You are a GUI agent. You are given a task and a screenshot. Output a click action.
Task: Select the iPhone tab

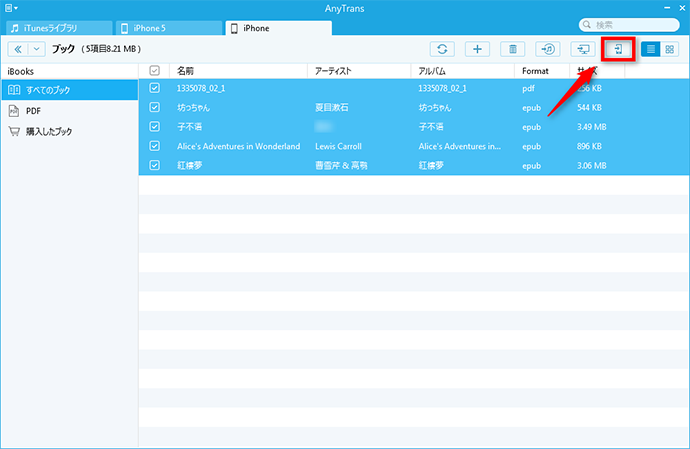(279, 28)
